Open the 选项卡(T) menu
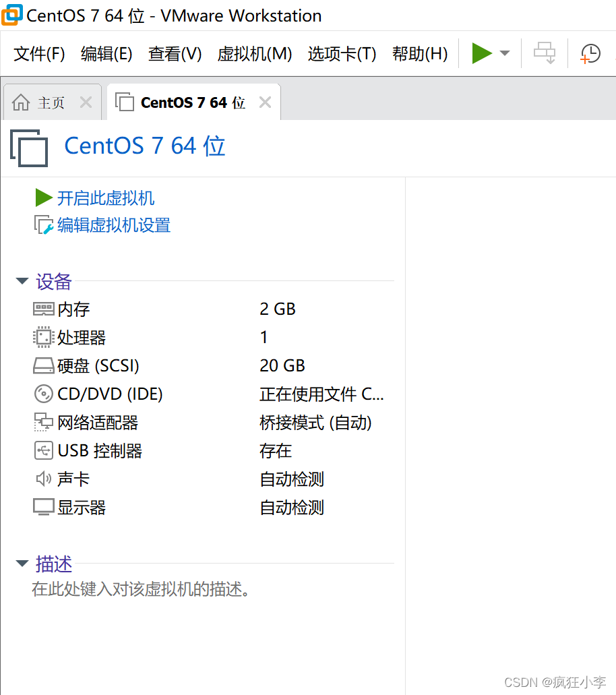Screen dimensions: 616x695 tap(342, 54)
